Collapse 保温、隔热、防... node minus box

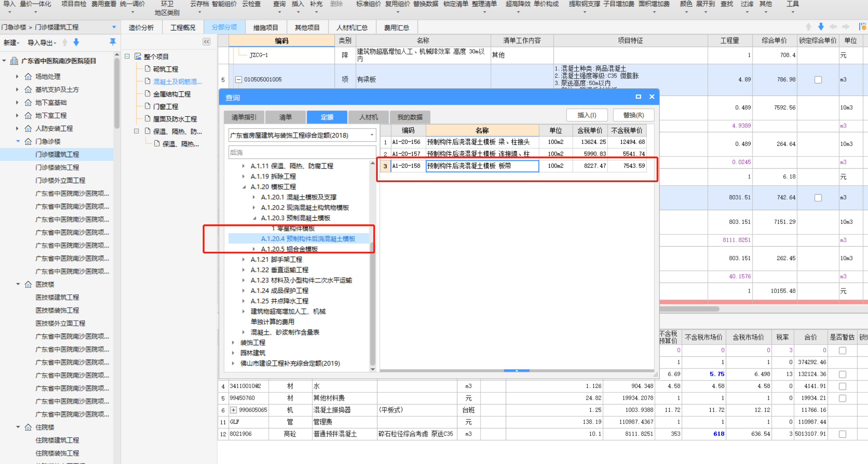click(x=137, y=131)
